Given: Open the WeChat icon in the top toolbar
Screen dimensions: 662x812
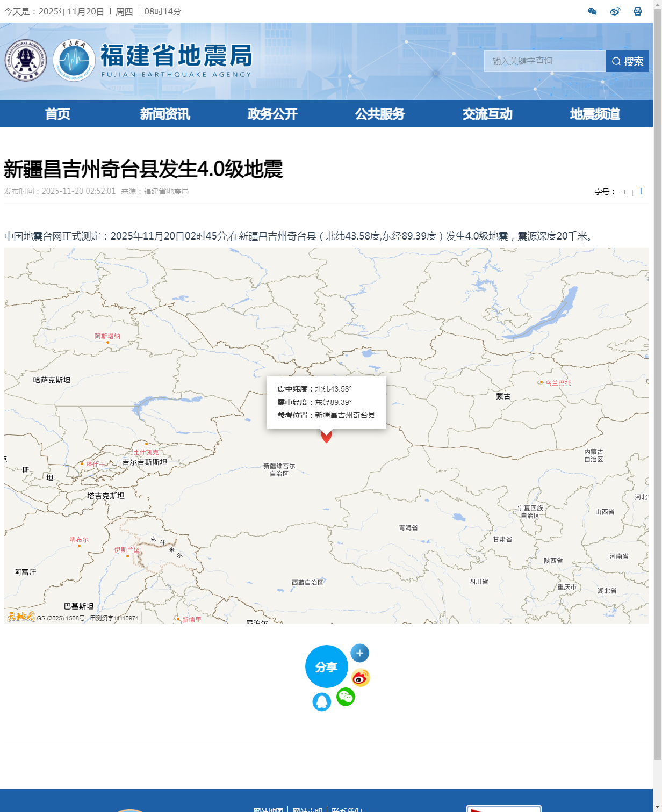Looking at the screenshot, I should (593, 11).
